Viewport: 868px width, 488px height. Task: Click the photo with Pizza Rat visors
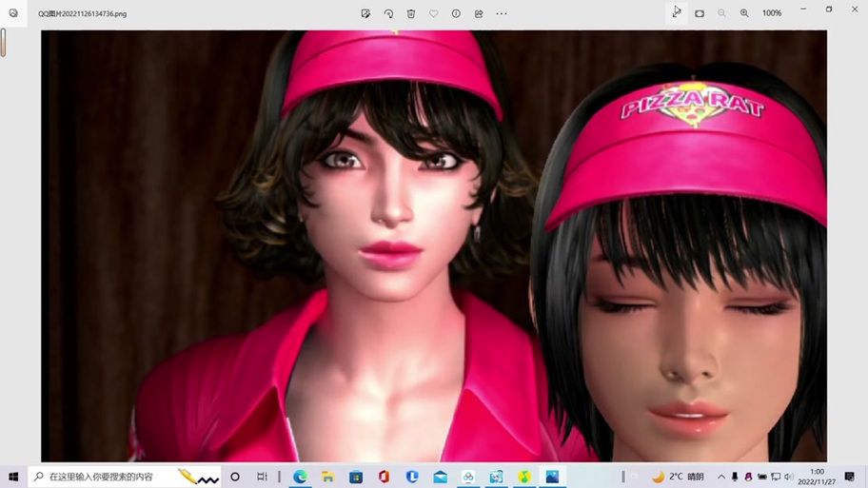click(433, 245)
